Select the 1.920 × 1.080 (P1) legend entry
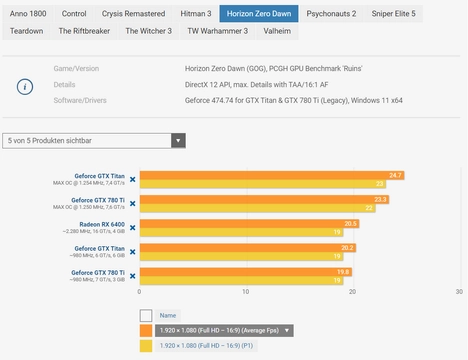Screen dimensions: 468x360 pyautogui.click(x=206, y=346)
